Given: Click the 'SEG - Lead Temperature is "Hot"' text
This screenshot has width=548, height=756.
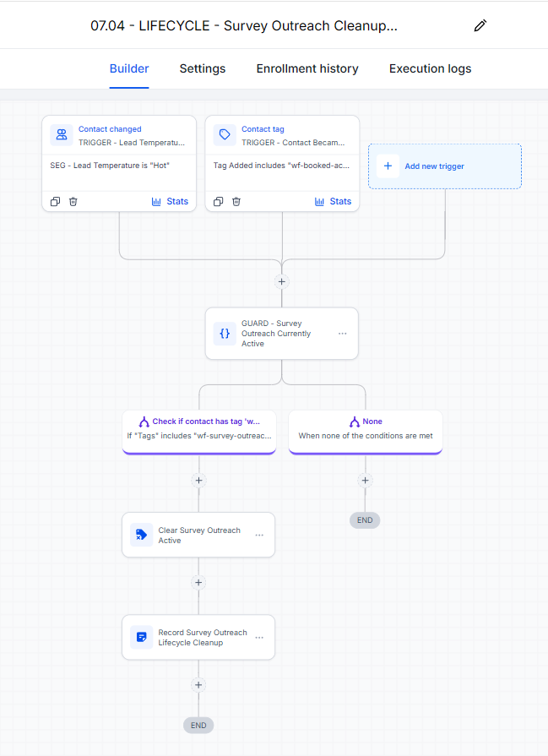Looking at the screenshot, I should 110,166.
